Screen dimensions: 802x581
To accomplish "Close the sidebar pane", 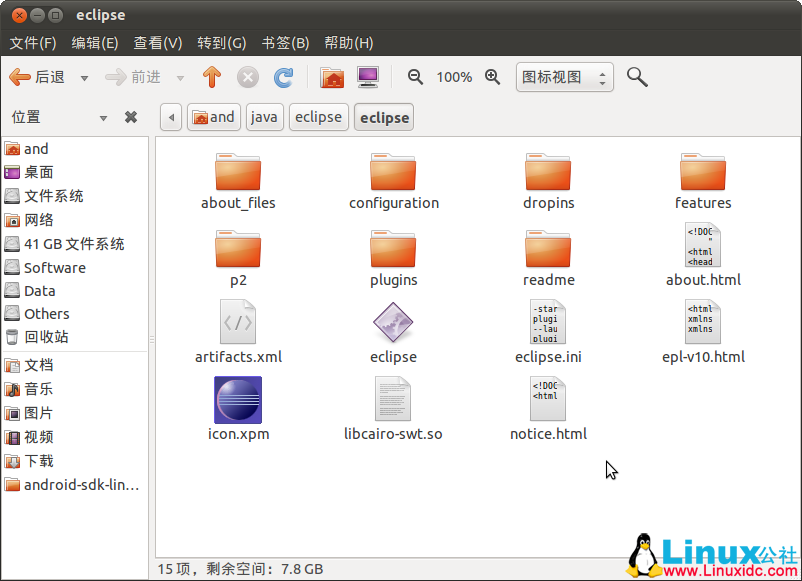I will (131, 118).
